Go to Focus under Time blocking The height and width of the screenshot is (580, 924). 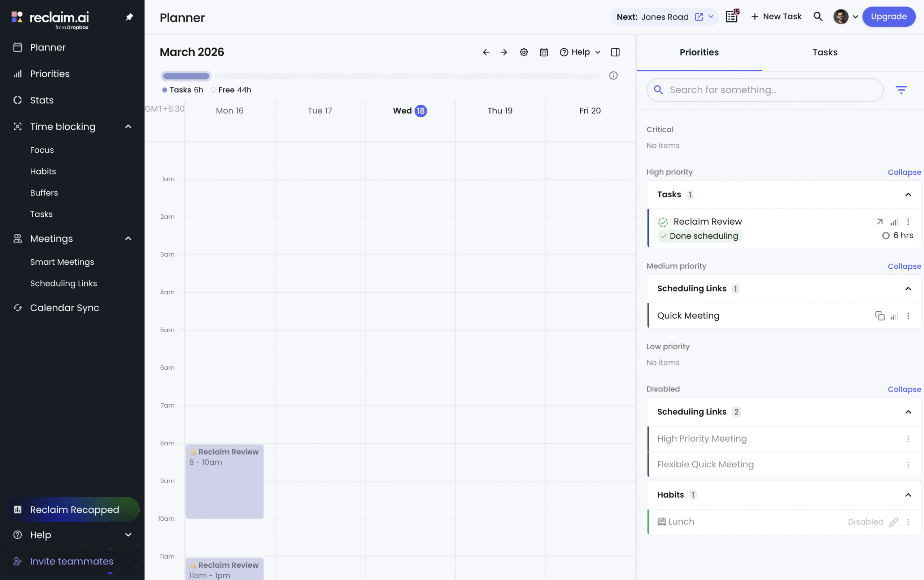42,150
